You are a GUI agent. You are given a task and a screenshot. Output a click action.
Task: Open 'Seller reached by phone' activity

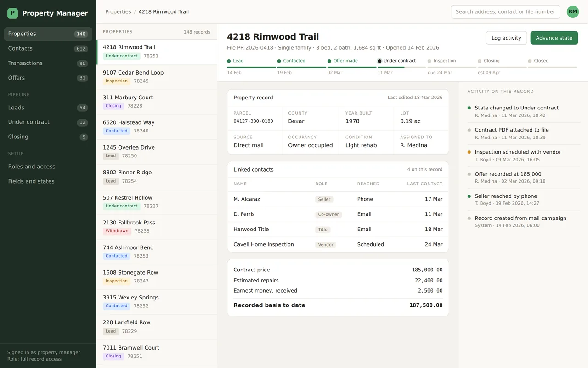[524, 200]
